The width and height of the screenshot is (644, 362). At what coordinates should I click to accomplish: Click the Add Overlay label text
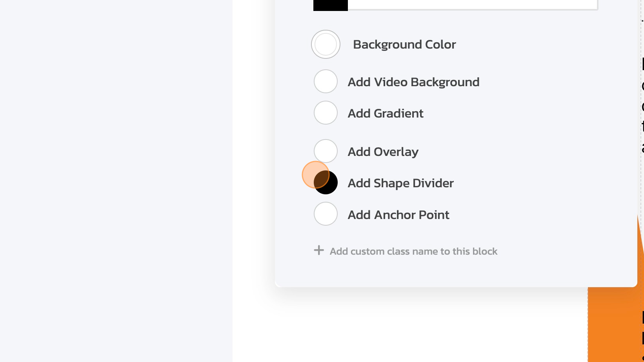(x=383, y=152)
